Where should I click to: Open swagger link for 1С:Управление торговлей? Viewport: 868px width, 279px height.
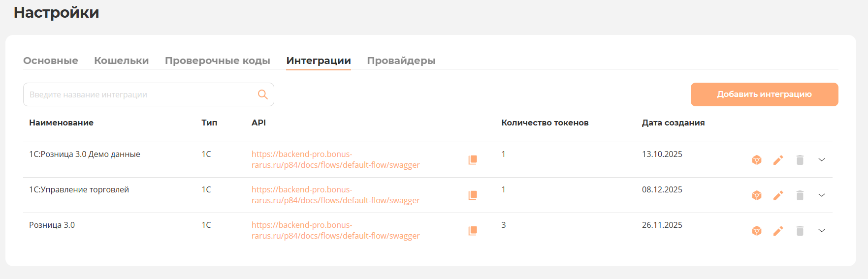pyautogui.click(x=335, y=195)
